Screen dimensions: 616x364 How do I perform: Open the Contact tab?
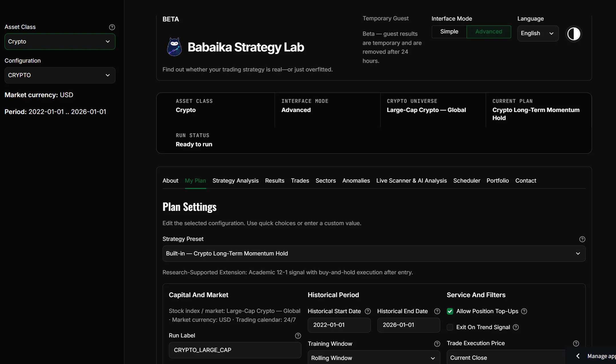tap(525, 181)
